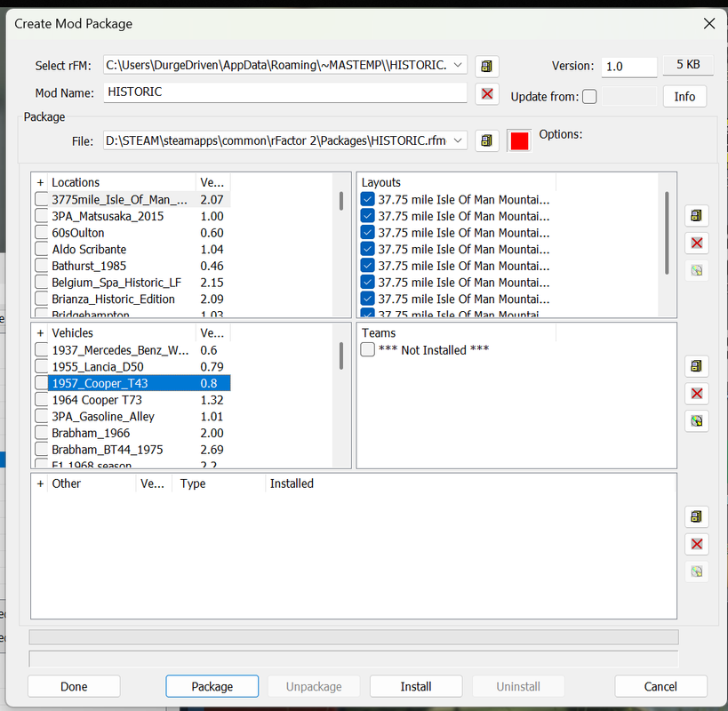
Task: Click the disc icon beside Layouts panel
Action: [x=696, y=270]
